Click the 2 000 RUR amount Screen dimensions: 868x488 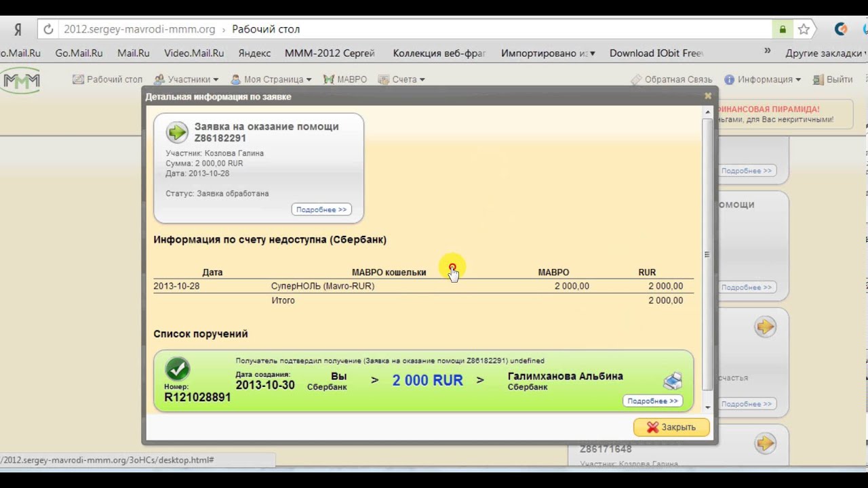pyautogui.click(x=428, y=380)
